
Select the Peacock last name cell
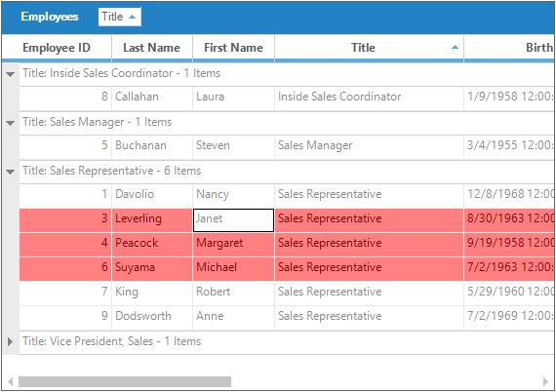coord(152,245)
